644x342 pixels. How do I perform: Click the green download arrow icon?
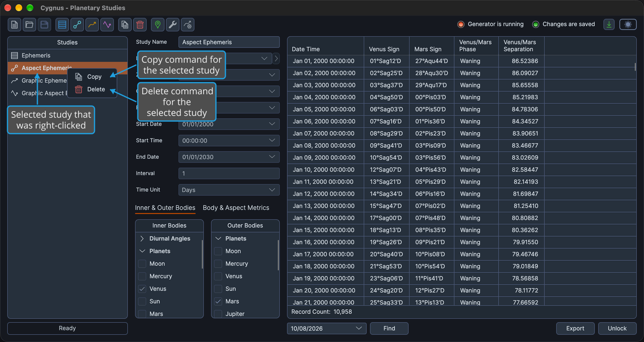pyautogui.click(x=609, y=24)
